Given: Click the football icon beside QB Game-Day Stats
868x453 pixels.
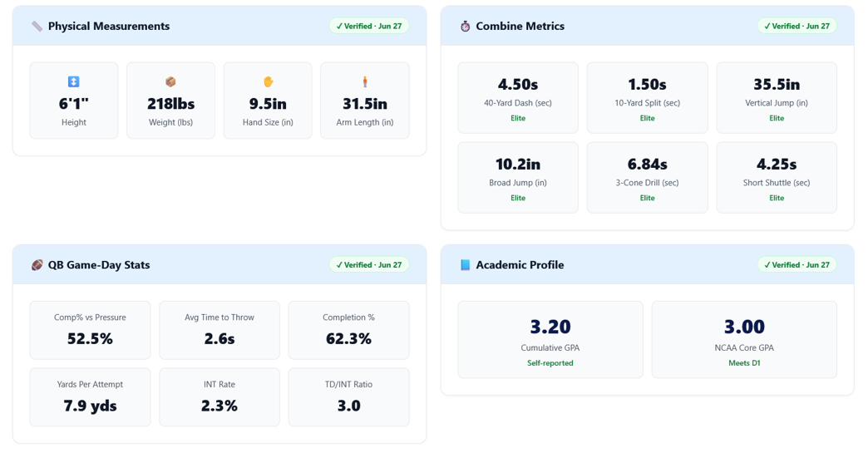Looking at the screenshot, I should click(37, 265).
